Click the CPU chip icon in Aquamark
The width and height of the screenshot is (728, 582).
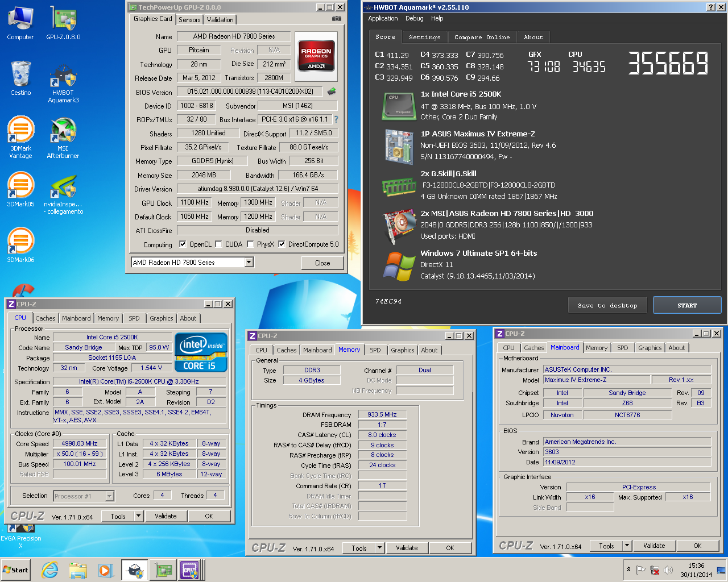(399, 106)
